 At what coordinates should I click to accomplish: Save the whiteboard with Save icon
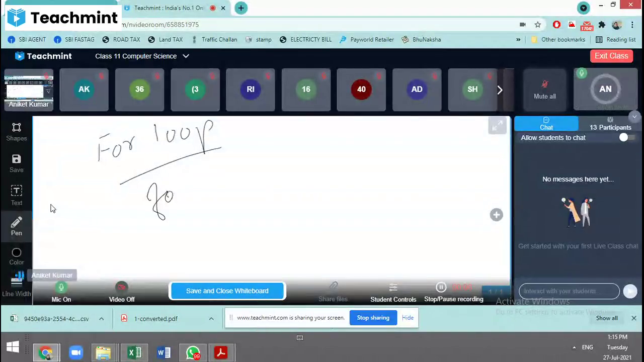pyautogui.click(x=17, y=163)
